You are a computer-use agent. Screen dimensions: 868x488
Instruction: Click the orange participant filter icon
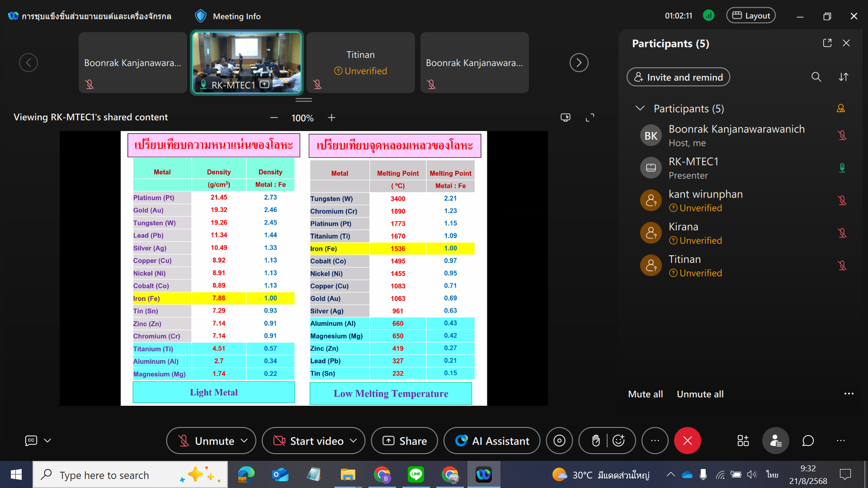pyautogui.click(x=841, y=108)
